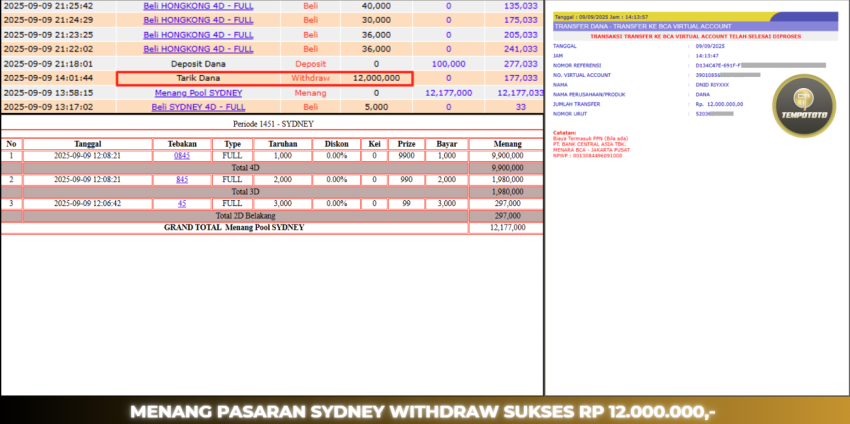Click the timestamp 2025-09-09 21:18:01
This screenshot has width=850, height=424.
click(x=48, y=63)
